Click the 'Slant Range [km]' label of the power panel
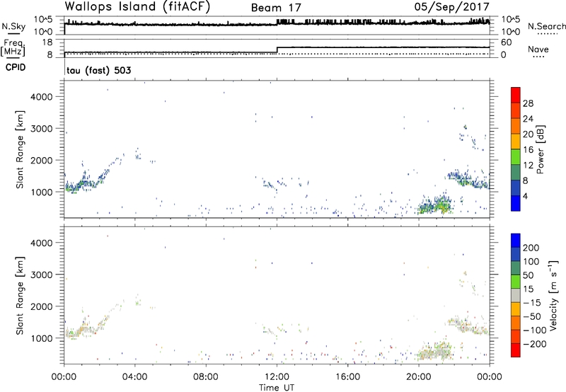 pyautogui.click(x=20, y=149)
